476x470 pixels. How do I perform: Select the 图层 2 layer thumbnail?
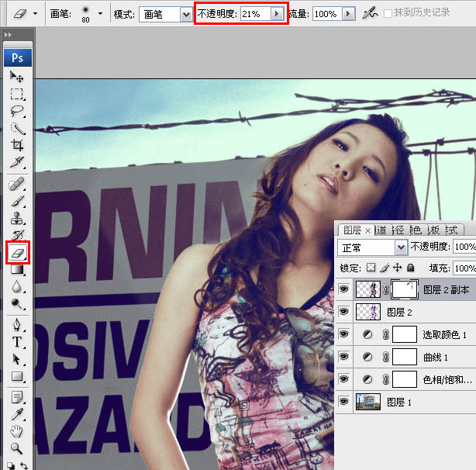pyautogui.click(x=368, y=312)
